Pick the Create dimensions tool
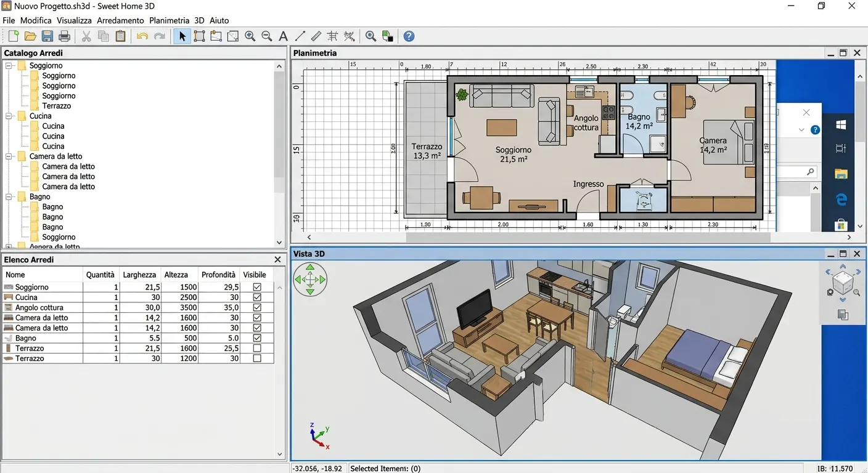The image size is (868, 473). [333, 36]
